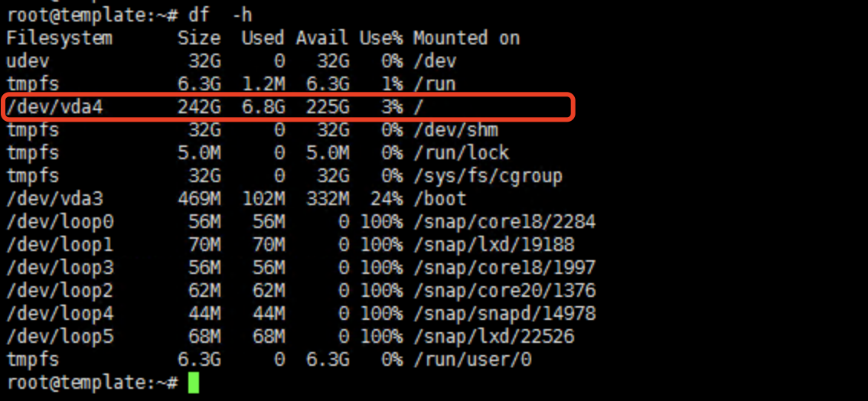Click the /boot mount point

(x=439, y=199)
